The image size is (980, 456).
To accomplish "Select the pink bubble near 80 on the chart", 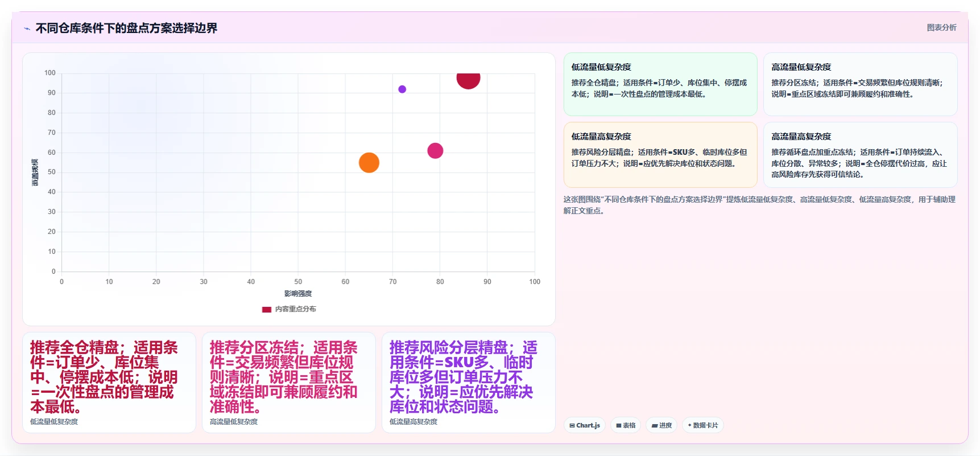I will [x=435, y=151].
